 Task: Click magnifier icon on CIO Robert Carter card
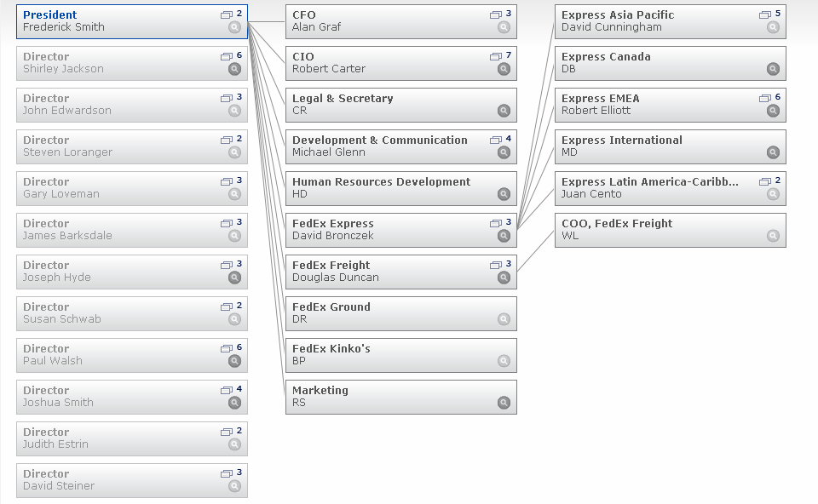pyautogui.click(x=504, y=69)
